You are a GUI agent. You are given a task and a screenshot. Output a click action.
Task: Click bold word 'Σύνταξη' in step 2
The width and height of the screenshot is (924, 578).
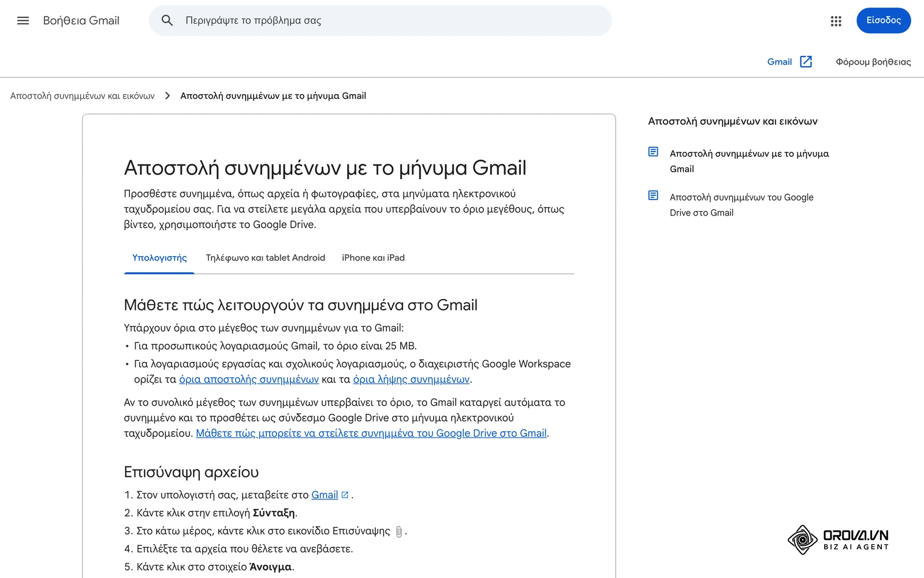tap(274, 513)
